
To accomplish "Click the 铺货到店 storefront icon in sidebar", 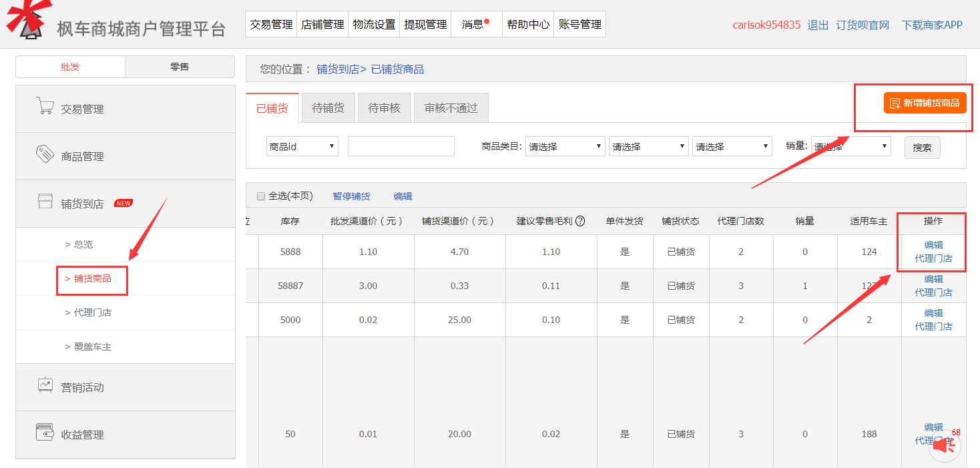I will 46,202.
